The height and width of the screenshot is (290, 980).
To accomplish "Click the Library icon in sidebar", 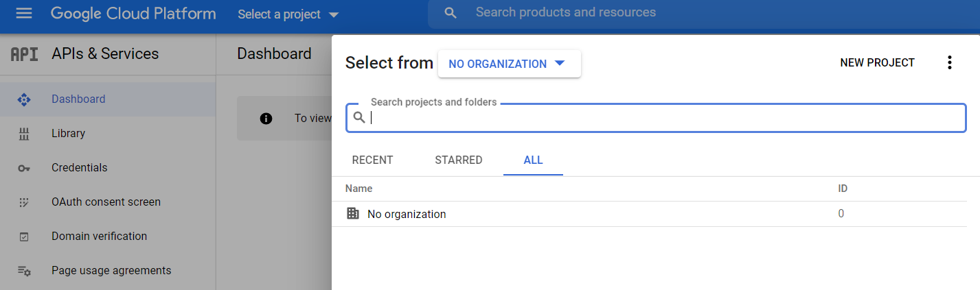I will click(x=24, y=134).
